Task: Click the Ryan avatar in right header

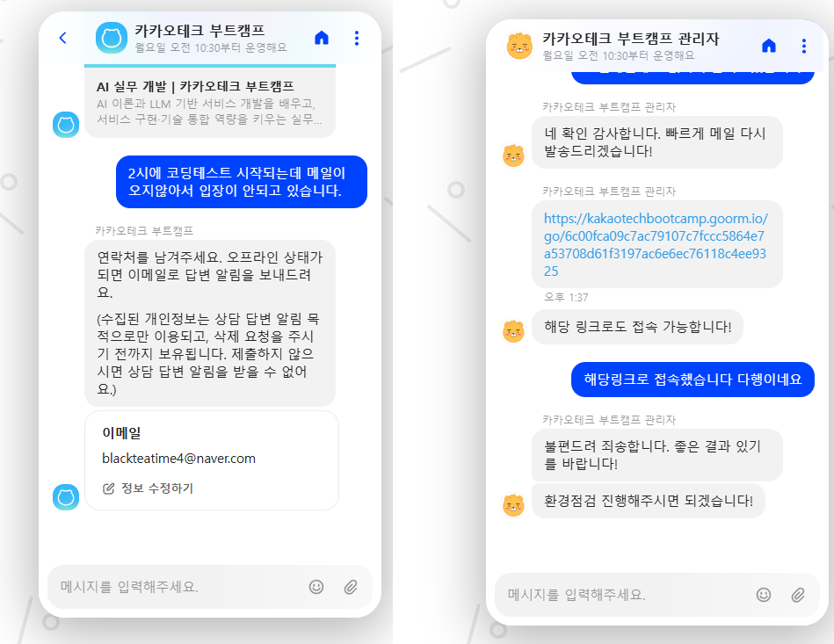Action: point(519,46)
